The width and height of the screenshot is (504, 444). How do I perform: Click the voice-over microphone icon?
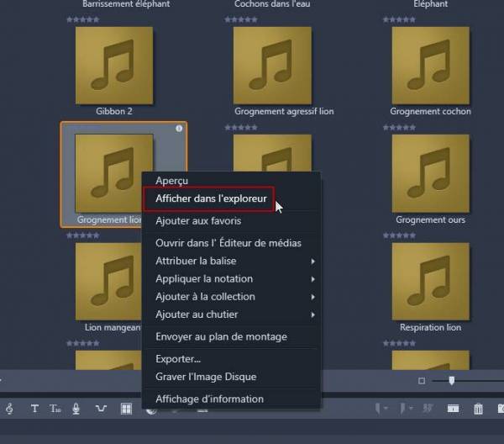click(76, 410)
